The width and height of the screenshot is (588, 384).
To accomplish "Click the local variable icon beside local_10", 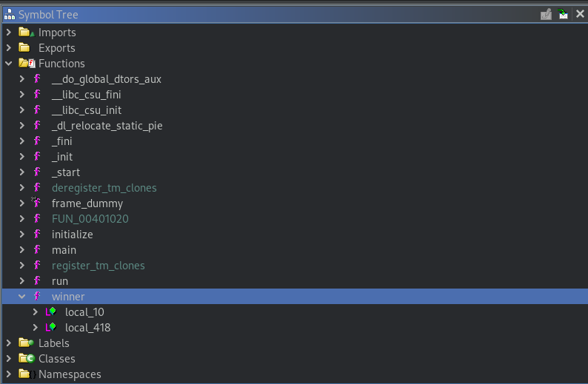I will [x=50, y=311].
